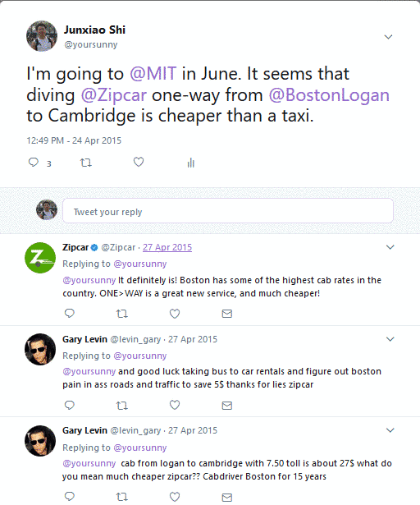Like the main tweet about MIT trip
This screenshot has width=420, height=505.
click(139, 162)
